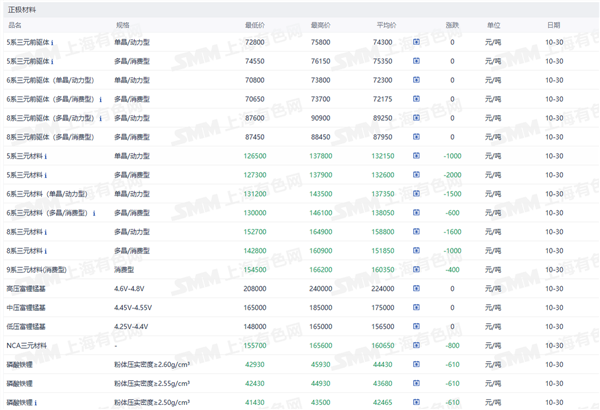The height and width of the screenshot is (410, 600).
Task: Click the 涨跌 column header
Action: 452,25
